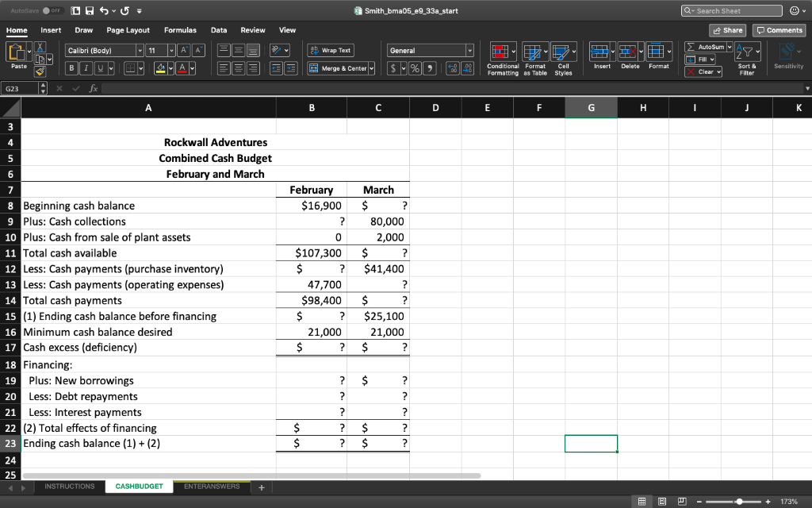
Task: Toggle underline formatting
Action: pos(98,68)
